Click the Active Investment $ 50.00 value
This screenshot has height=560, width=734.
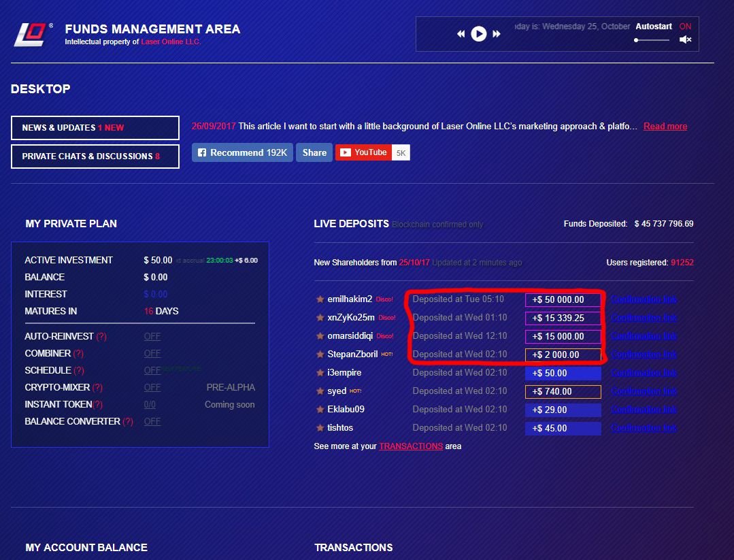pyautogui.click(x=159, y=261)
